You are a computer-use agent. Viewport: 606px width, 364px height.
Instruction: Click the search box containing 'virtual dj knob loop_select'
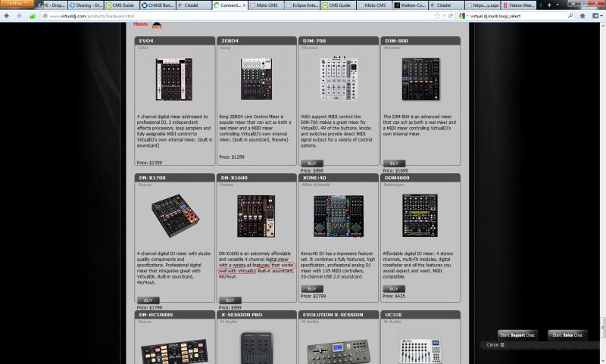tap(518, 16)
